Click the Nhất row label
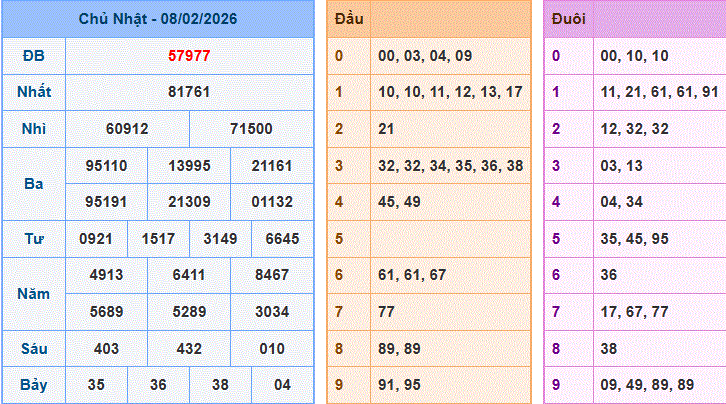The image size is (726, 404). pos(34,92)
